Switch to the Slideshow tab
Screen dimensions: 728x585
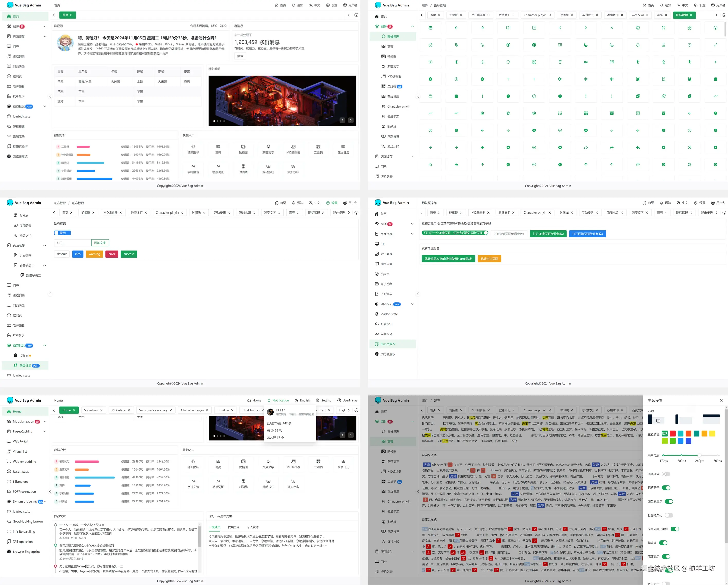click(x=91, y=410)
